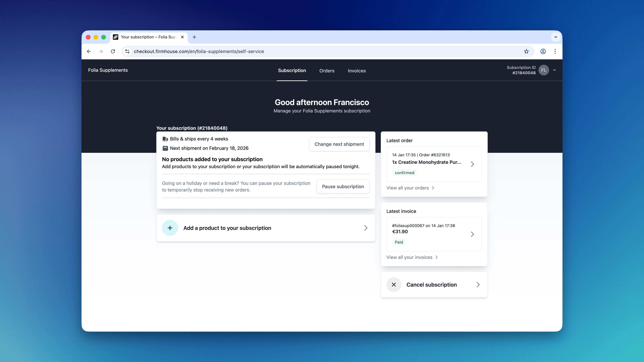The image size is (644, 362).
Task: Click the plus icon to add a product
Action: [170, 228]
